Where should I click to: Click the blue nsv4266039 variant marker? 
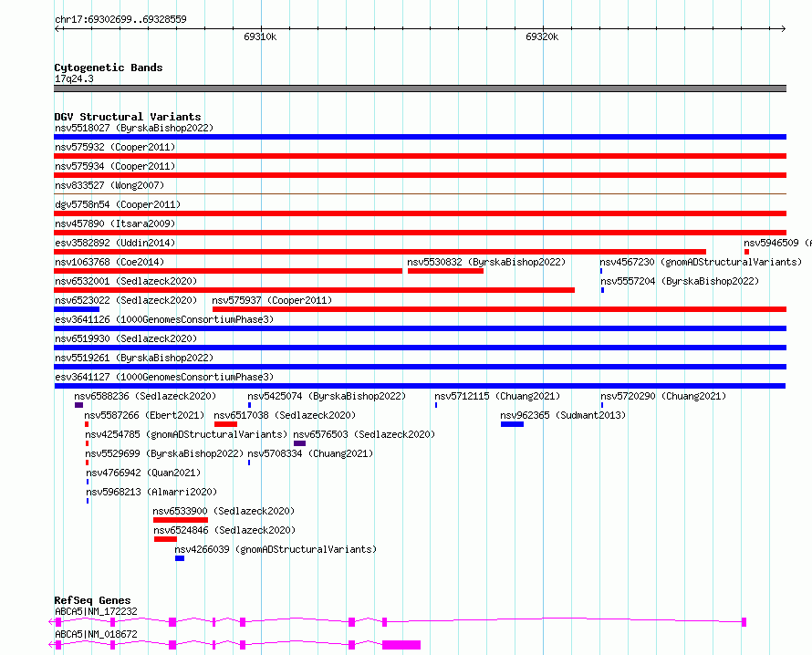click(180, 558)
